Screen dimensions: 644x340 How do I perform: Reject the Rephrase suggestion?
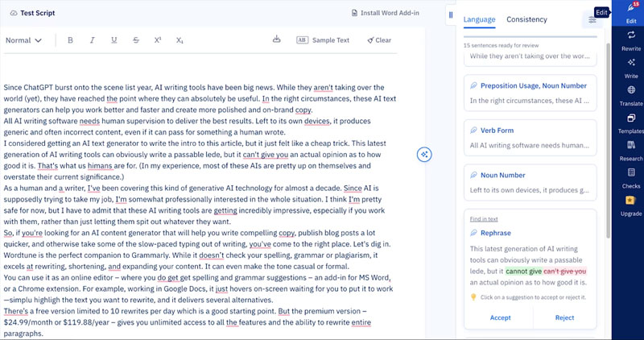[565, 317]
